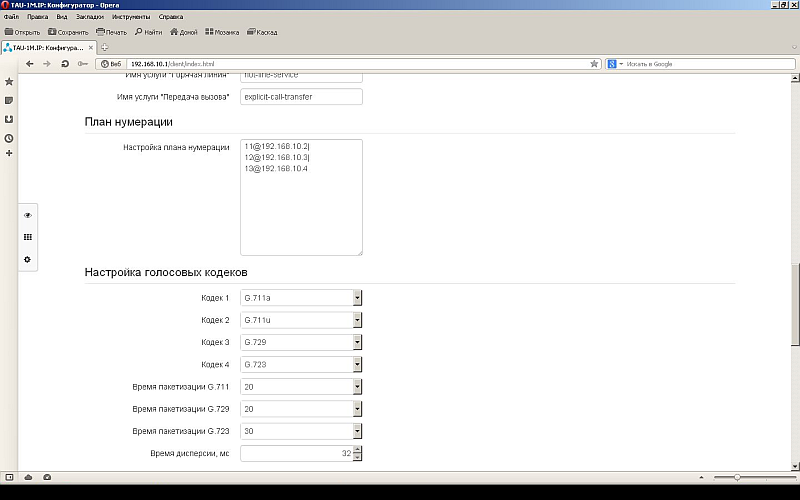Click scrollbar down arrow
The width and height of the screenshot is (800, 500).
pos(795,466)
